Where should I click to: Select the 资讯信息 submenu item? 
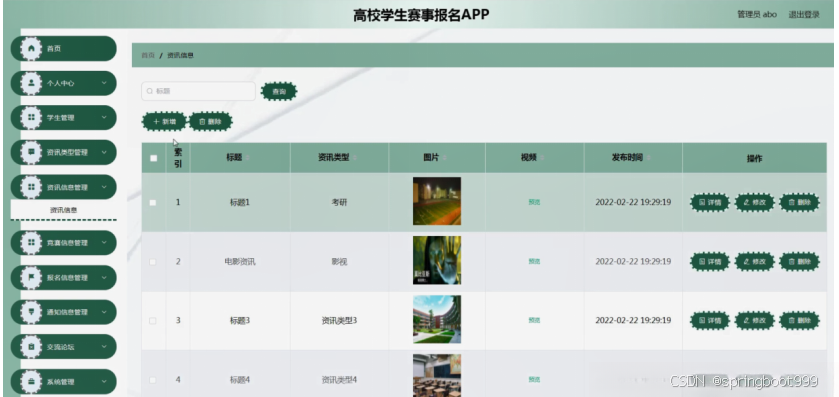click(64, 210)
